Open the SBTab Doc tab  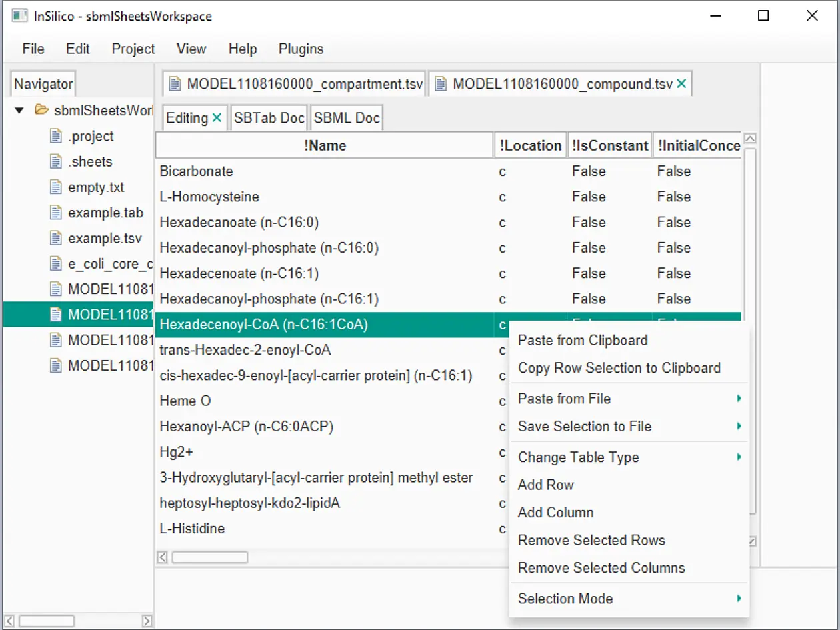(x=269, y=118)
